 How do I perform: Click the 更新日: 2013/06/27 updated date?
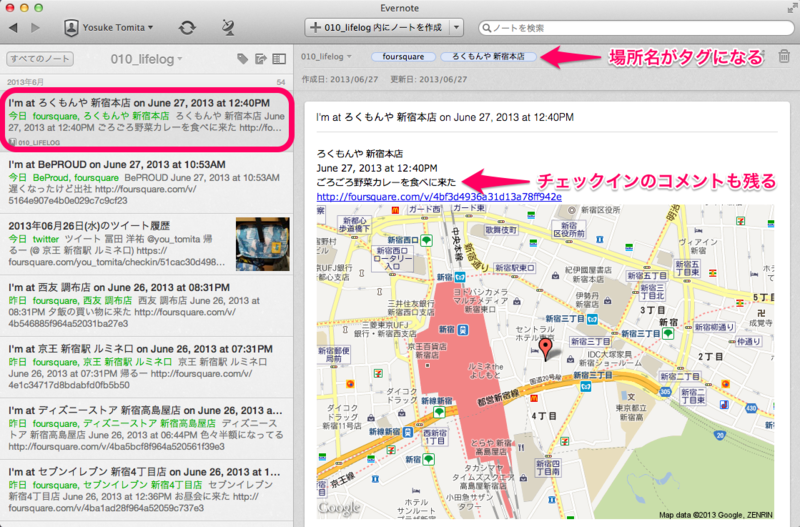429,80
